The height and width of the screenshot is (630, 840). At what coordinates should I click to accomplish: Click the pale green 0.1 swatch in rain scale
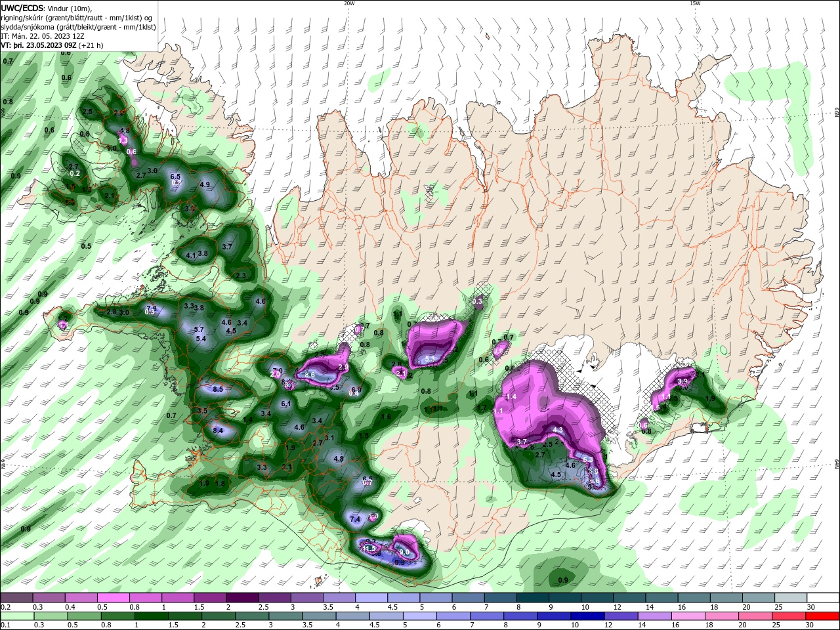click(x=16, y=616)
